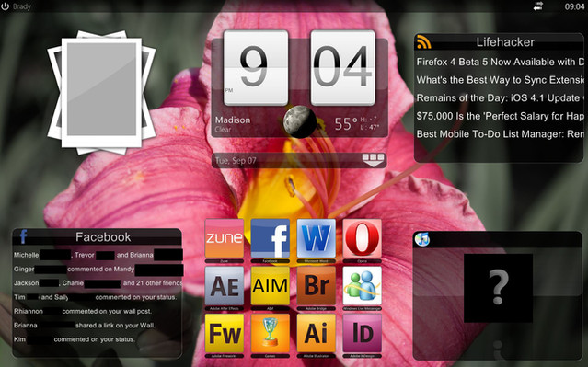Click the power icon beside Brady

tap(5, 6)
